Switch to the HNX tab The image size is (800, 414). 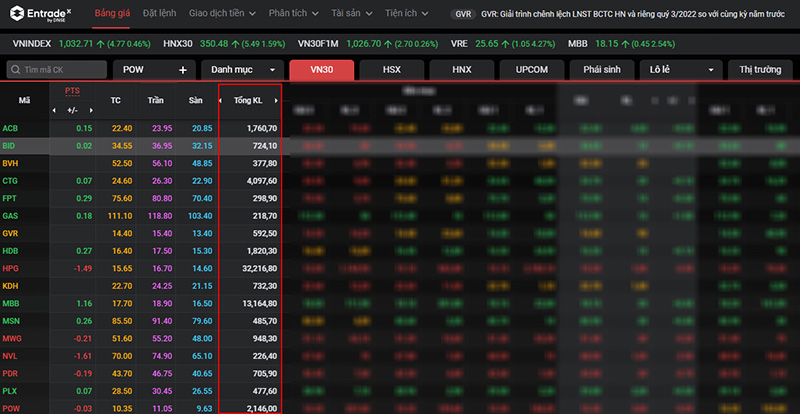point(461,70)
